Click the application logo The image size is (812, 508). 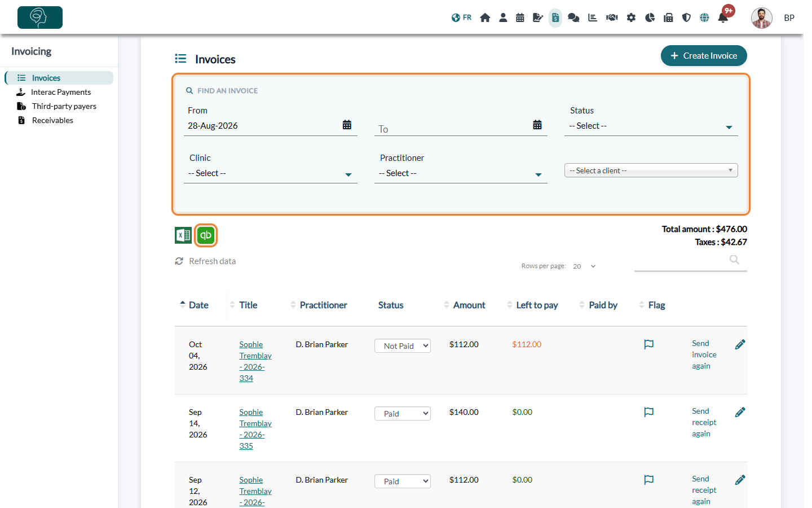40,17
